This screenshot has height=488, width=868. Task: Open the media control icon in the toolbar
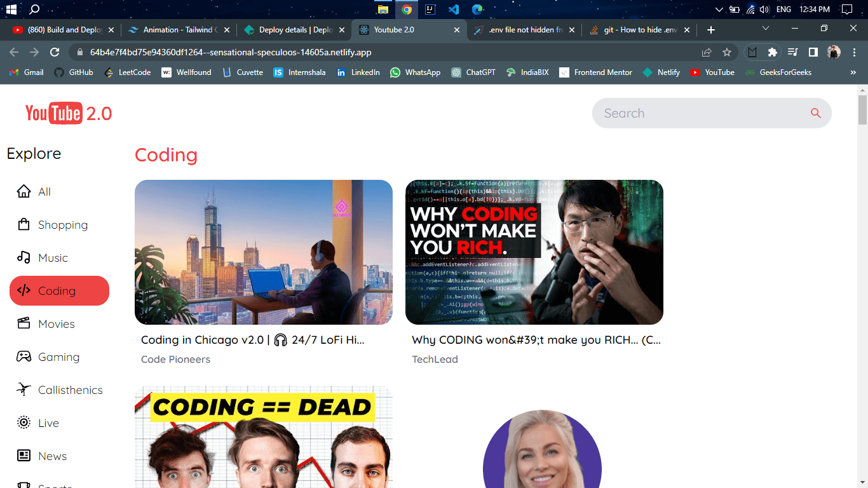click(x=792, y=52)
